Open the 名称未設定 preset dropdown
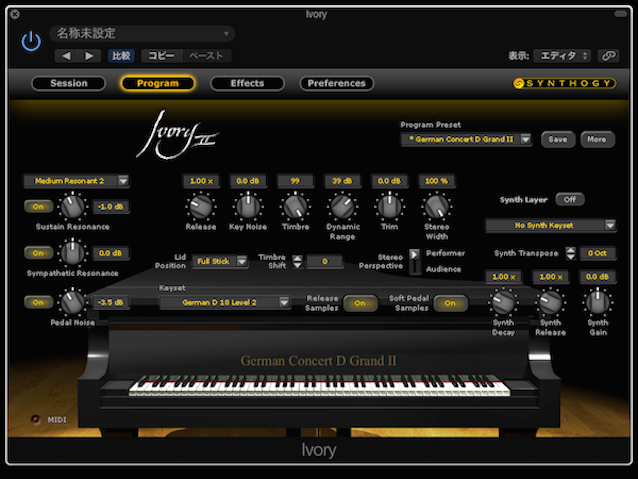This screenshot has height=479, width=638. click(x=142, y=33)
